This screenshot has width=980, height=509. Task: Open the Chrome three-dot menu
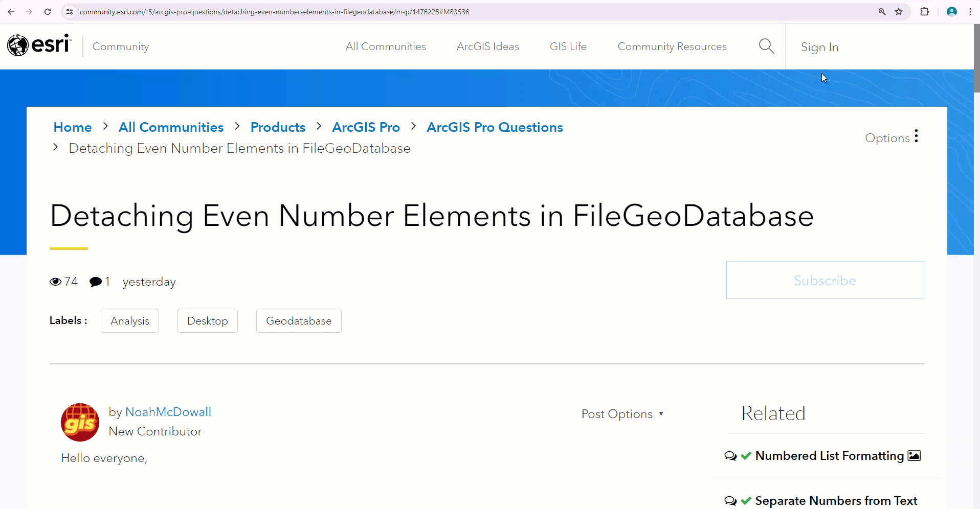[x=970, y=11]
